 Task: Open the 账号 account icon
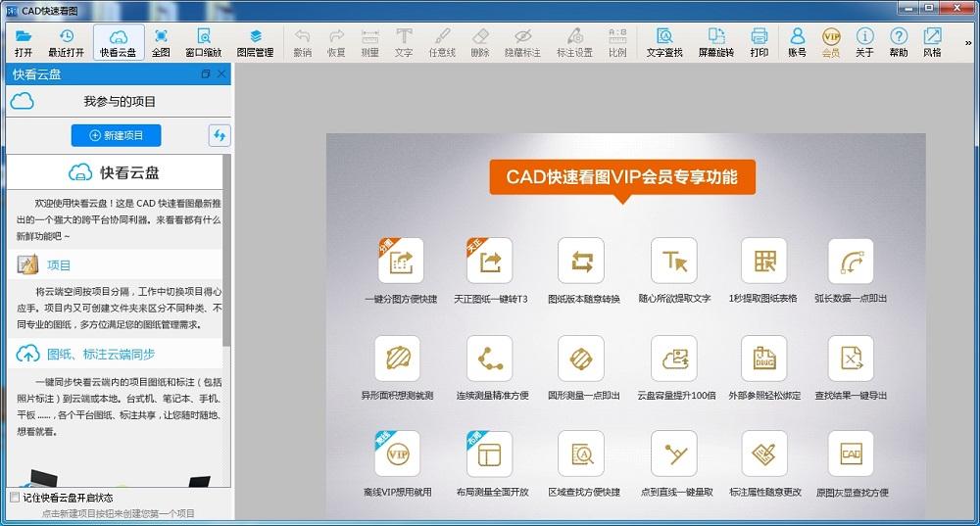point(797,42)
